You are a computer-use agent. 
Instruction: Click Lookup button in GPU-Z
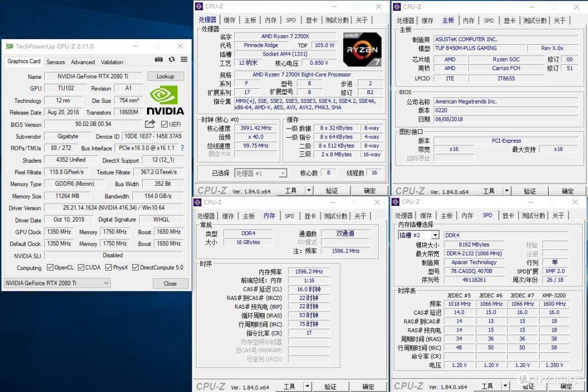point(166,76)
